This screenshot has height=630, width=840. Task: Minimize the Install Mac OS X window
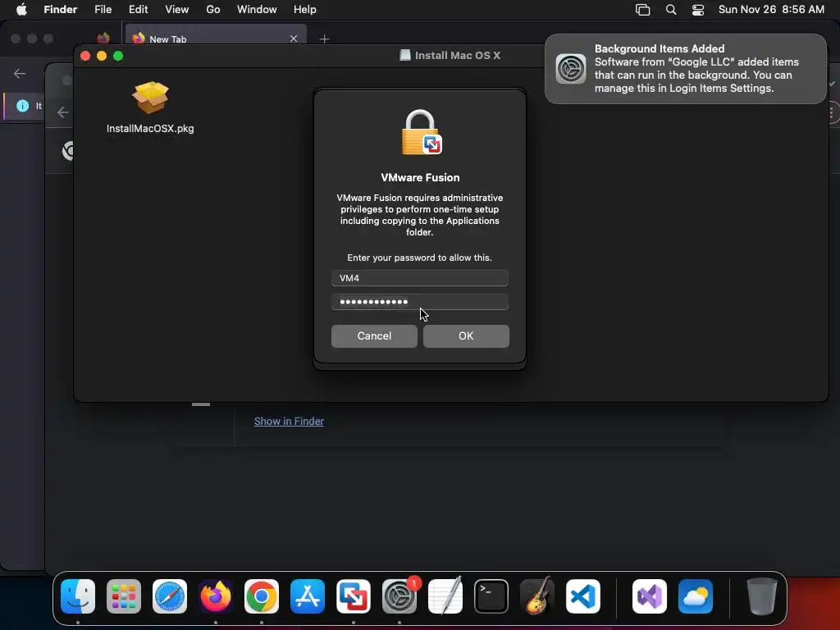(102, 56)
